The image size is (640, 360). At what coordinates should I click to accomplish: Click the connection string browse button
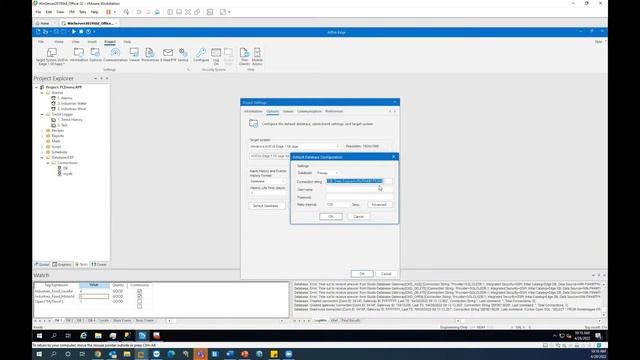tap(388, 181)
